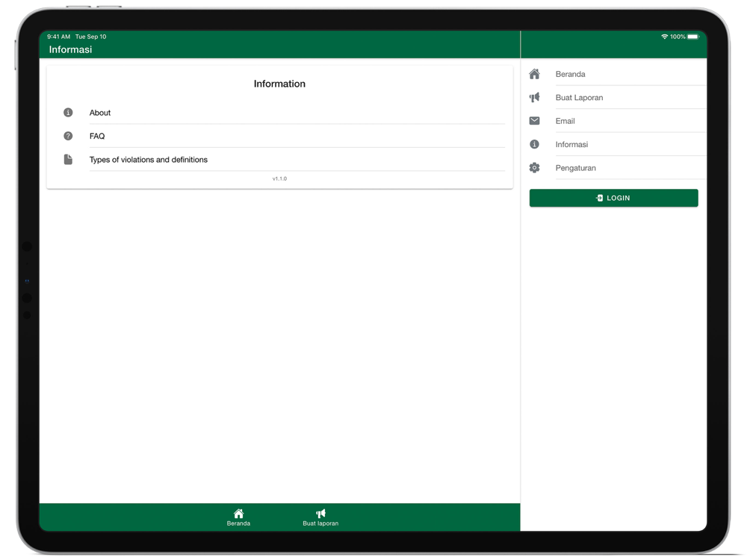
Task: Open the FAQ entry
Action: click(284, 136)
